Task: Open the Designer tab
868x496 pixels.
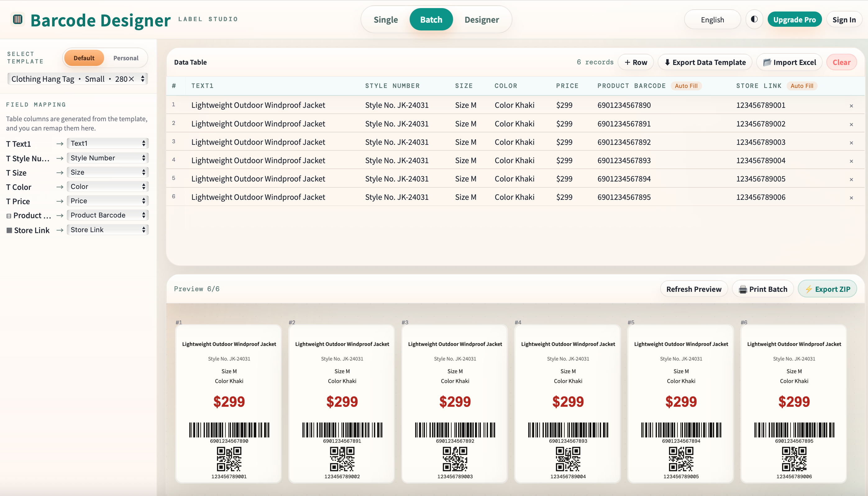Action: (x=482, y=19)
